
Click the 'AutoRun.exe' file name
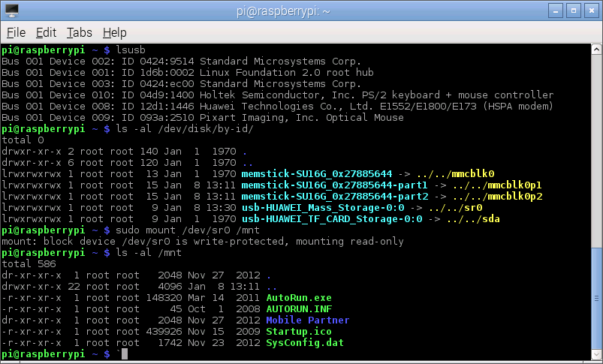(x=299, y=297)
